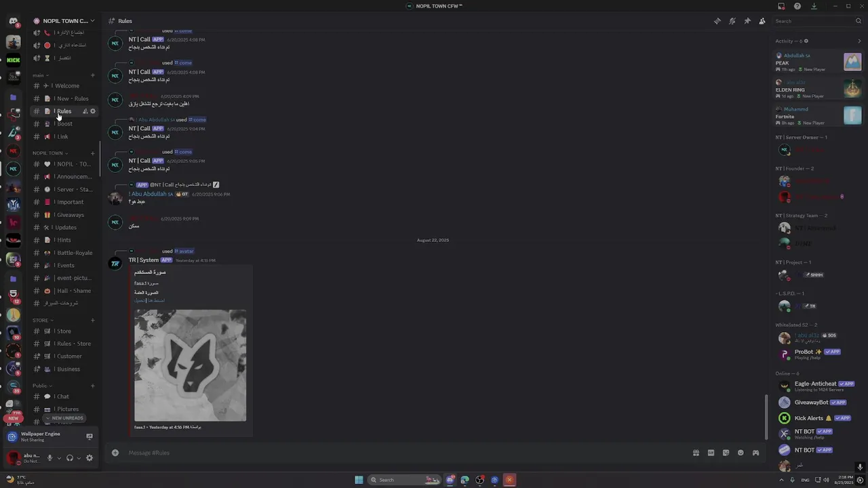The width and height of the screenshot is (868, 488).
Task: Type in the Message #Rules field
Action: pyautogui.click(x=407, y=453)
